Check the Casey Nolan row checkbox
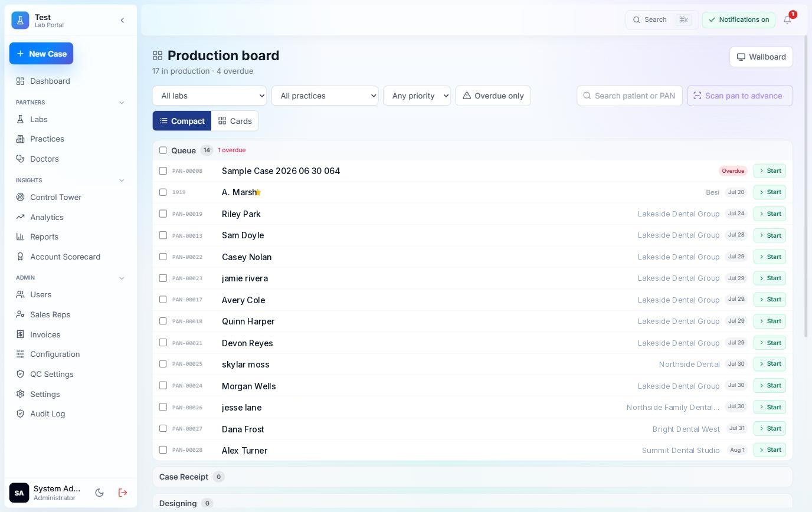 pos(163,257)
